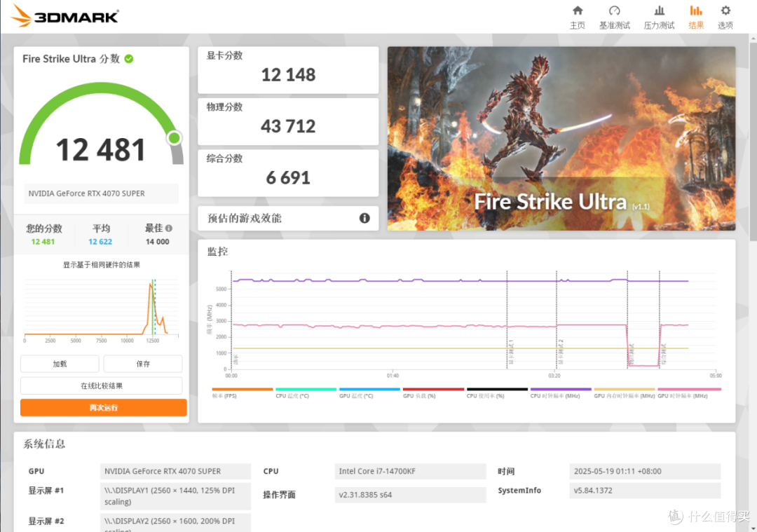
Task: Click the 综合分数 6 691 card
Action: (x=288, y=173)
